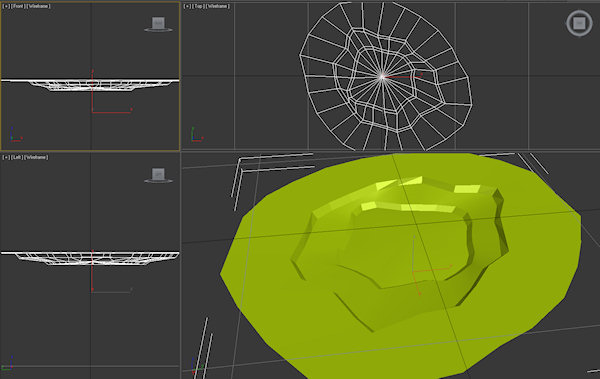This screenshot has height=379, width=600.
Task: Click the ViewCube in the Front viewport
Action: [158, 24]
